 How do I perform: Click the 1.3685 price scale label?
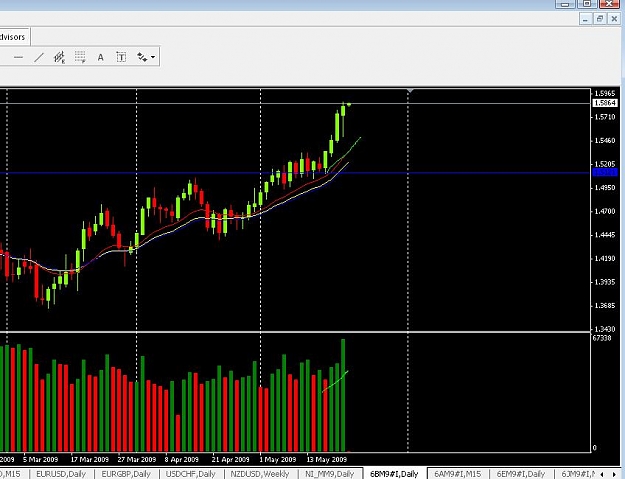[x=605, y=306]
